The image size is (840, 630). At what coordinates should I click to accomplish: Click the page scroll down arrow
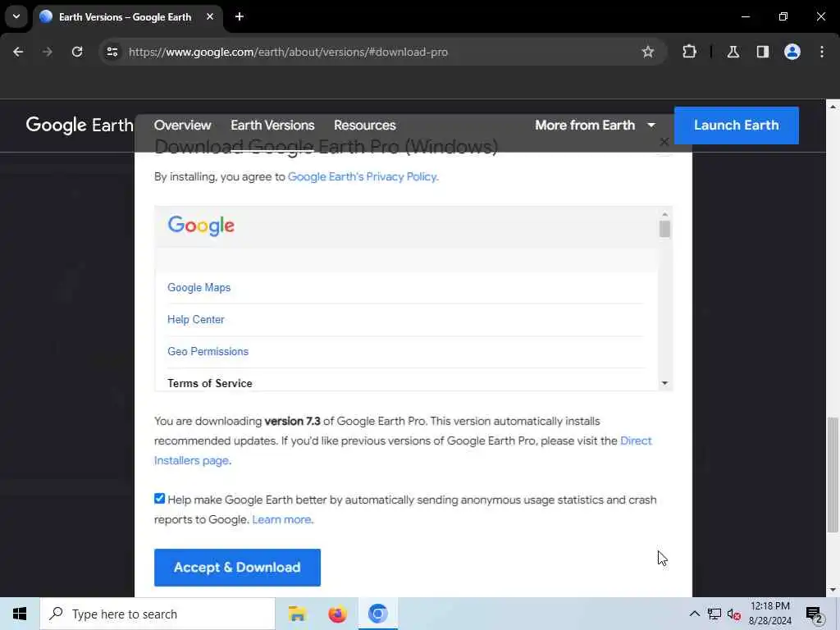click(833, 590)
